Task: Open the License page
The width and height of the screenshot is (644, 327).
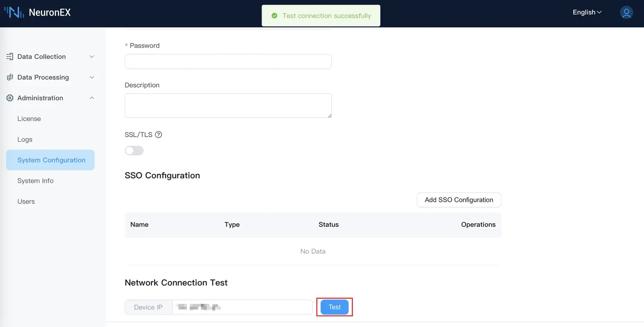Action: [29, 119]
